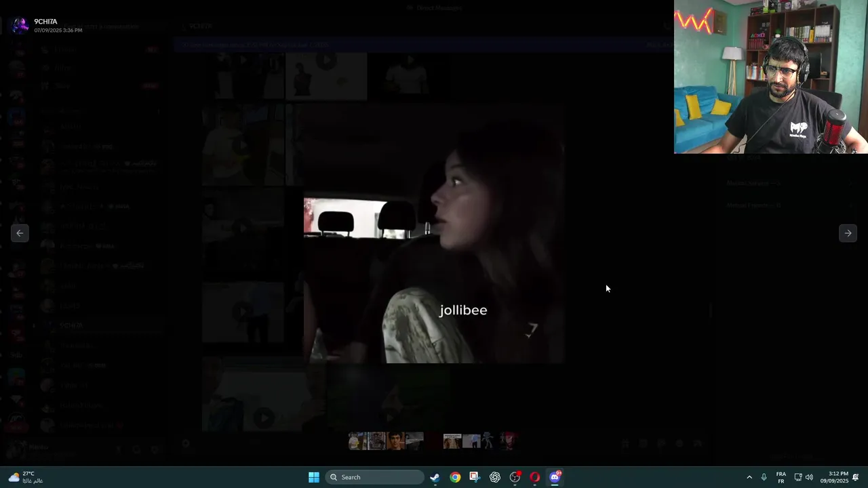This screenshot has height=488, width=868.
Task: Select the meme thumbnail with caption text
Action: pyautogui.click(x=452, y=441)
